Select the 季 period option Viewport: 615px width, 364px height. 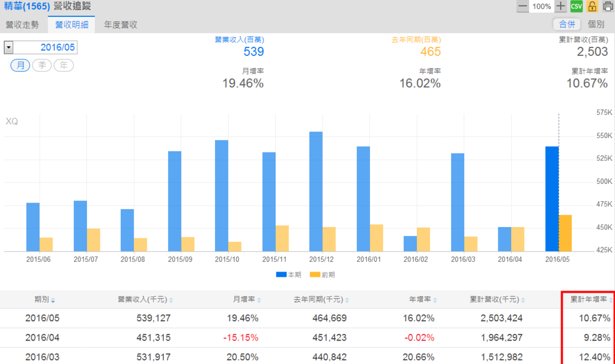pos(42,65)
